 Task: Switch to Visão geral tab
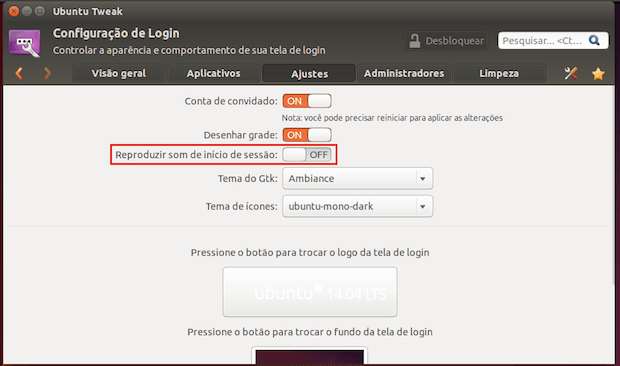(119, 74)
